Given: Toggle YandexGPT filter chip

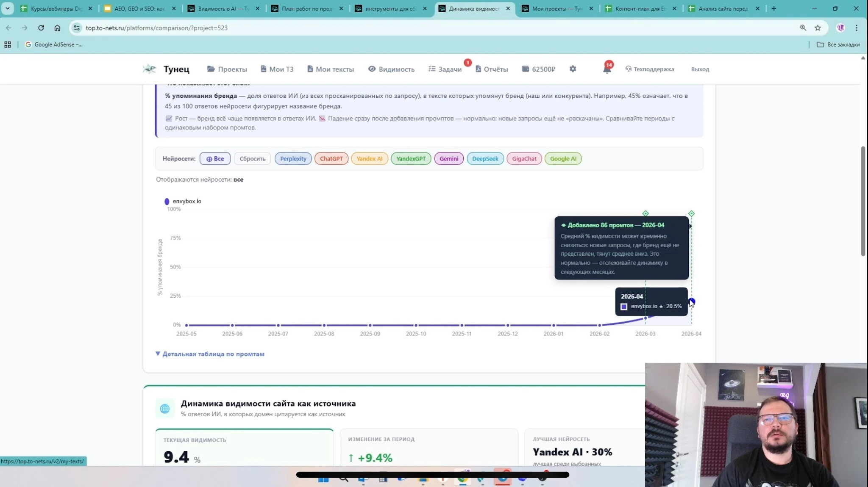Looking at the screenshot, I should tap(411, 159).
